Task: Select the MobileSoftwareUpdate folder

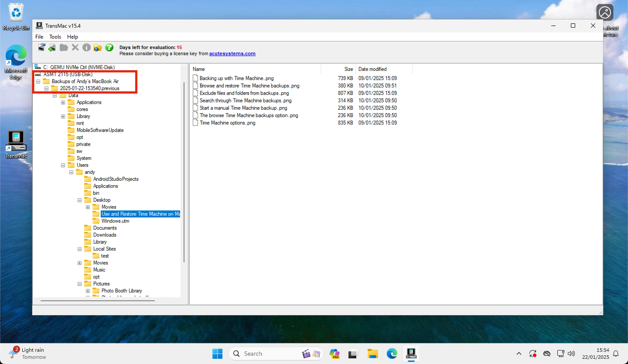Action: click(x=100, y=130)
